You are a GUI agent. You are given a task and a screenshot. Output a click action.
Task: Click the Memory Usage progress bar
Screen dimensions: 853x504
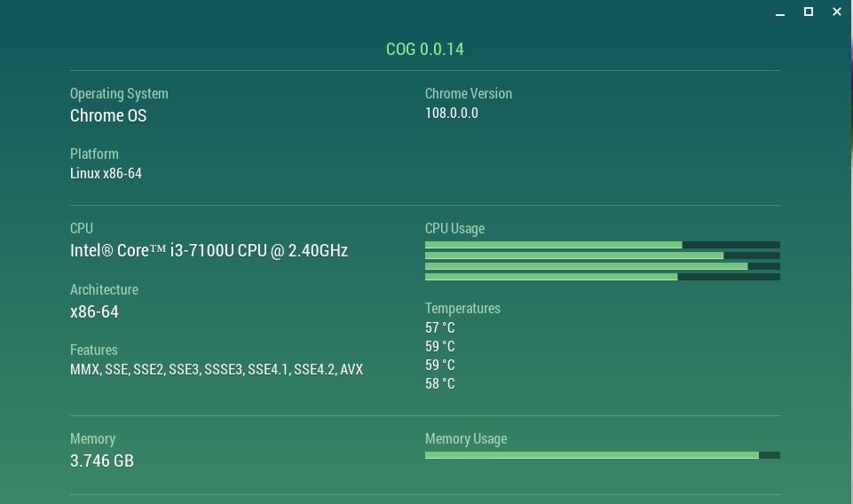point(602,455)
